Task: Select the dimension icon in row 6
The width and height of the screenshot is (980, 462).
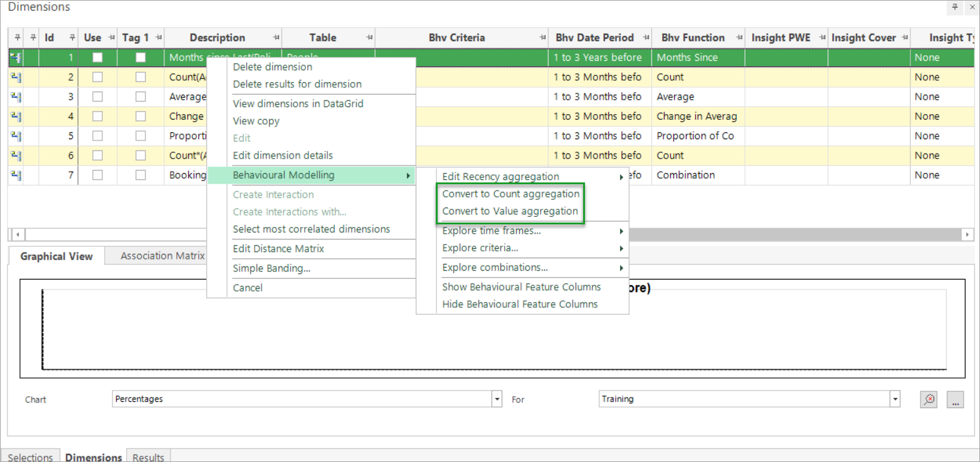Action: click(x=15, y=155)
